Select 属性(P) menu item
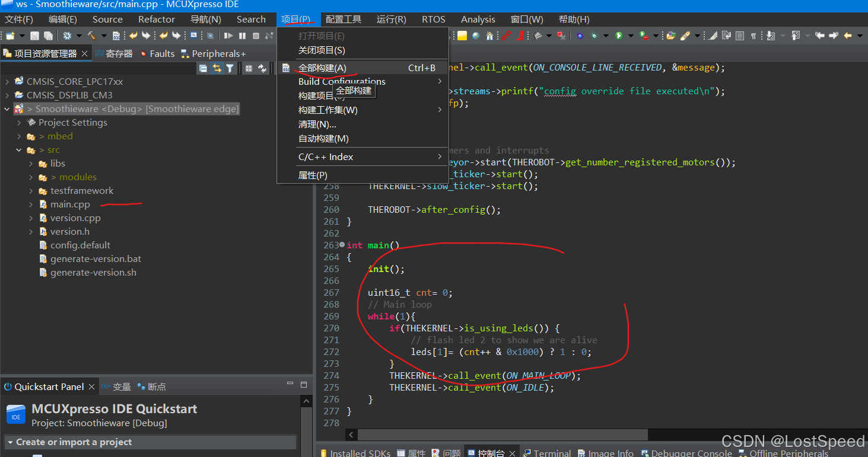The height and width of the screenshot is (457, 868). point(363,175)
